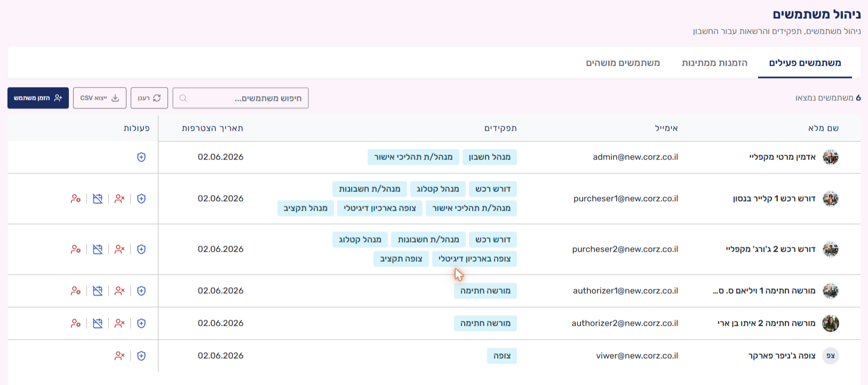Click the אימייל column header

(x=666, y=129)
